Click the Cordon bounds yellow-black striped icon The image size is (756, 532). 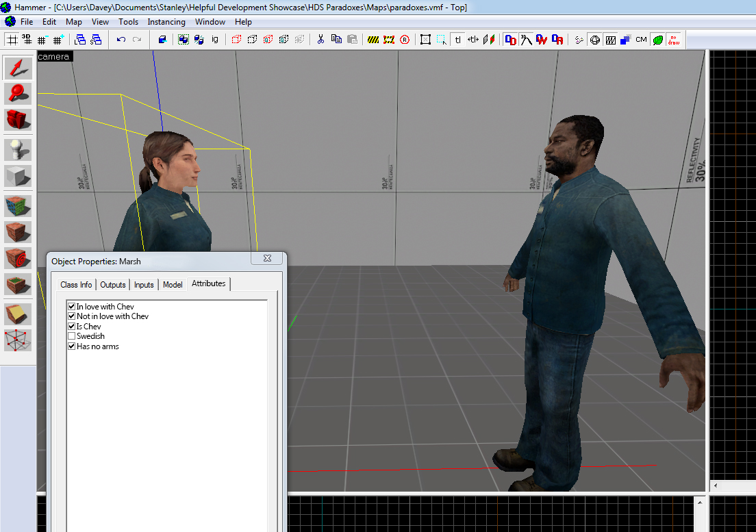[373, 40]
